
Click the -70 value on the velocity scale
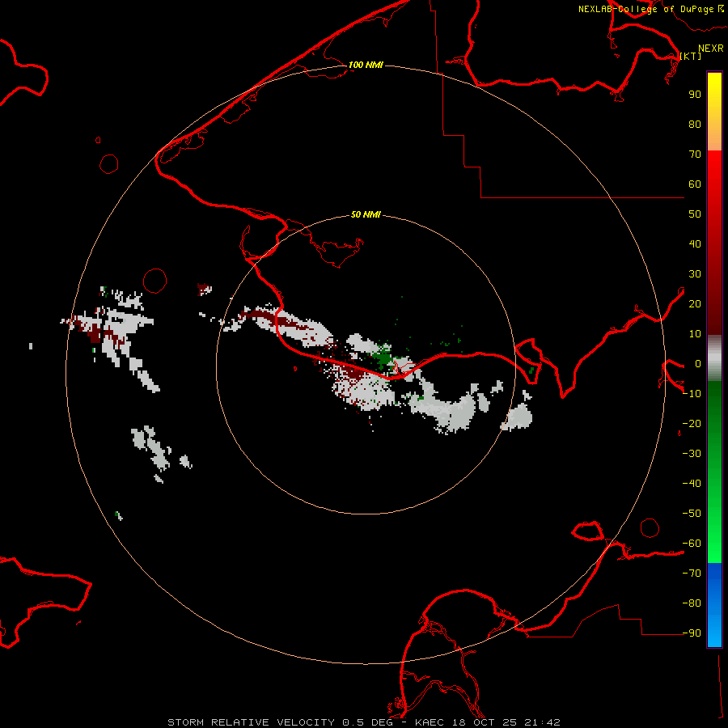click(692, 574)
